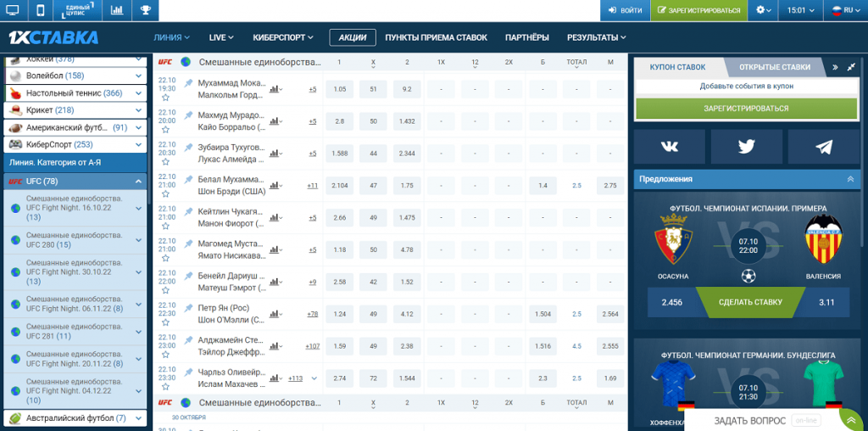Select odds 1.05 for Мухаммад Мокаев
This screenshot has width=868, height=431.
(x=340, y=89)
